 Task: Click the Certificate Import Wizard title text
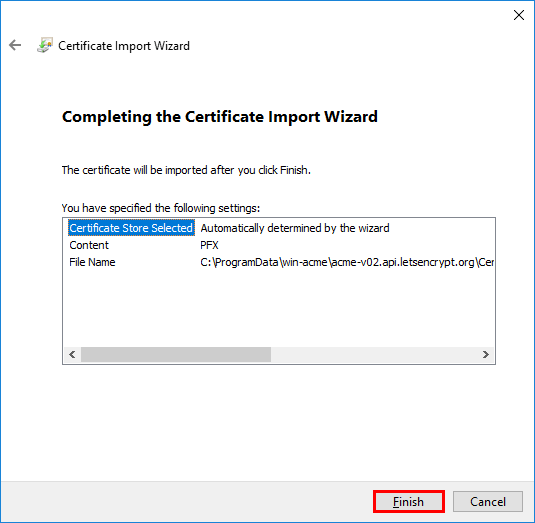coord(124,46)
